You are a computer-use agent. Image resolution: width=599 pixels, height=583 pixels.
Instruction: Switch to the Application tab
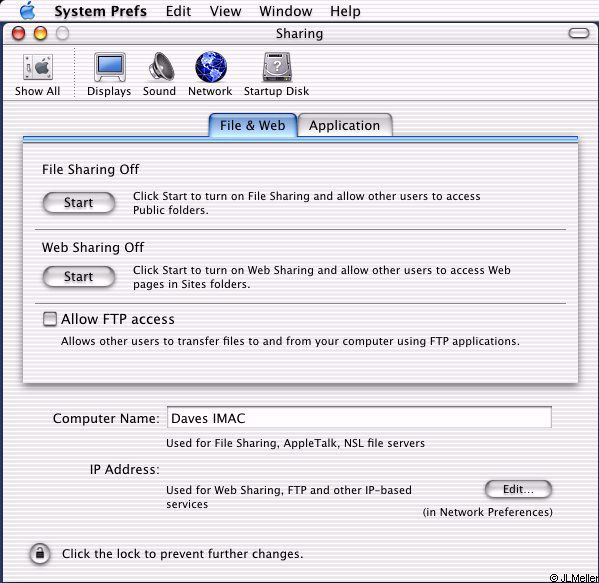(345, 125)
